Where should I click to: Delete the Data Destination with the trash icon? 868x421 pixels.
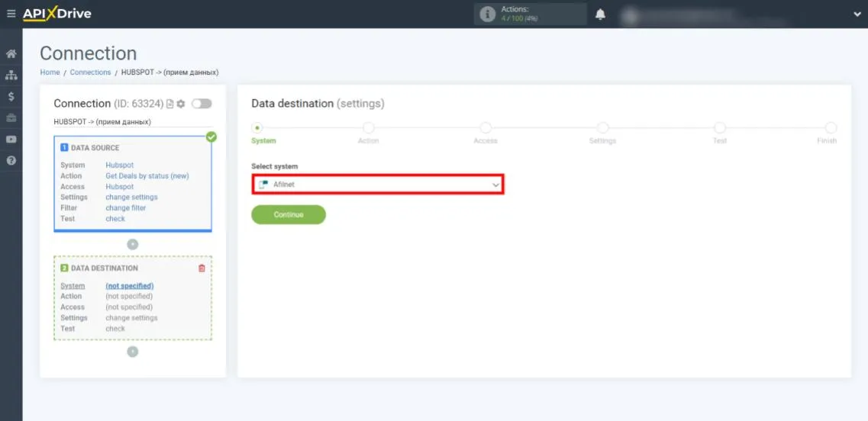(x=202, y=268)
